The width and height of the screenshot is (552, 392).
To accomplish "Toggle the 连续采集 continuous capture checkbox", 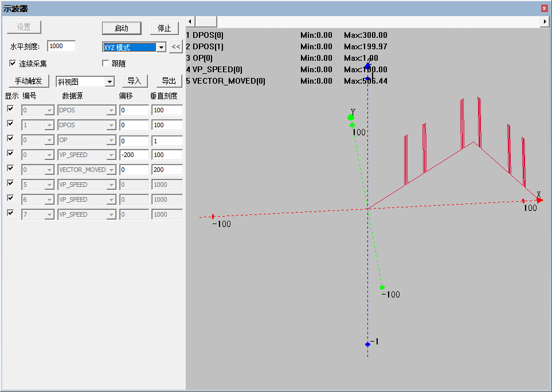I will click(x=13, y=63).
